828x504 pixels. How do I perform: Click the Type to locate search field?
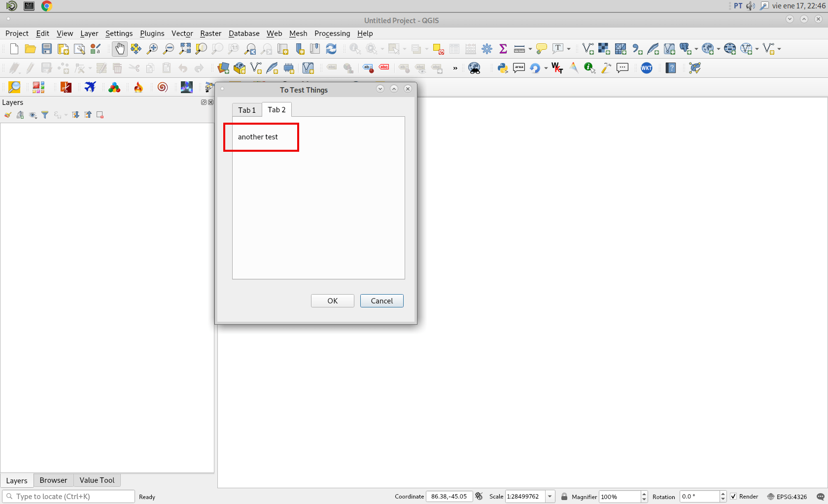click(x=68, y=496)
